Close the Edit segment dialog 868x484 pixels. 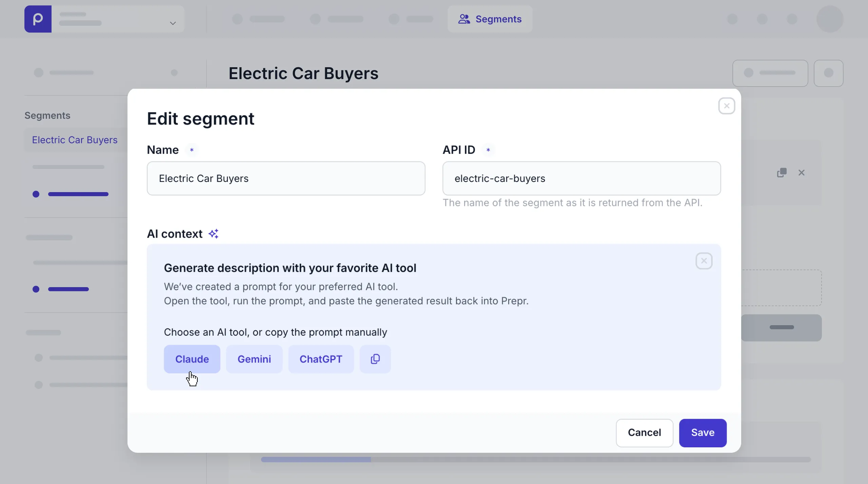727,106
